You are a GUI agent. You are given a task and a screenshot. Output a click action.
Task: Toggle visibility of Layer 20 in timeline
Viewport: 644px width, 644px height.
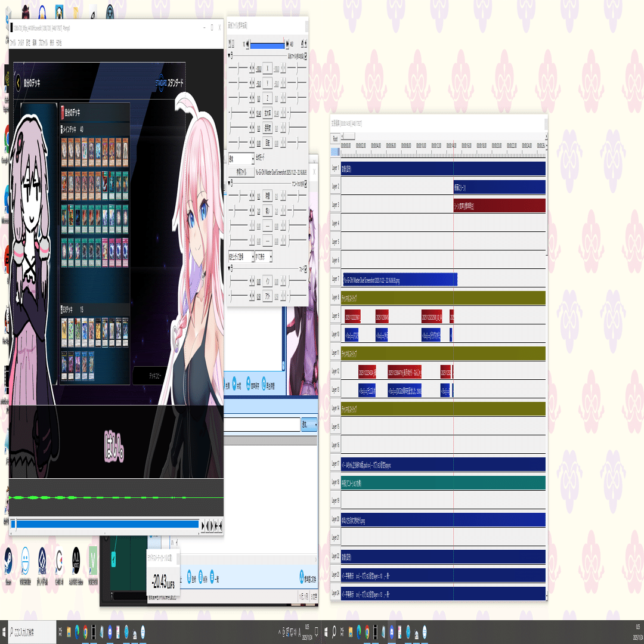click(335, 519)
